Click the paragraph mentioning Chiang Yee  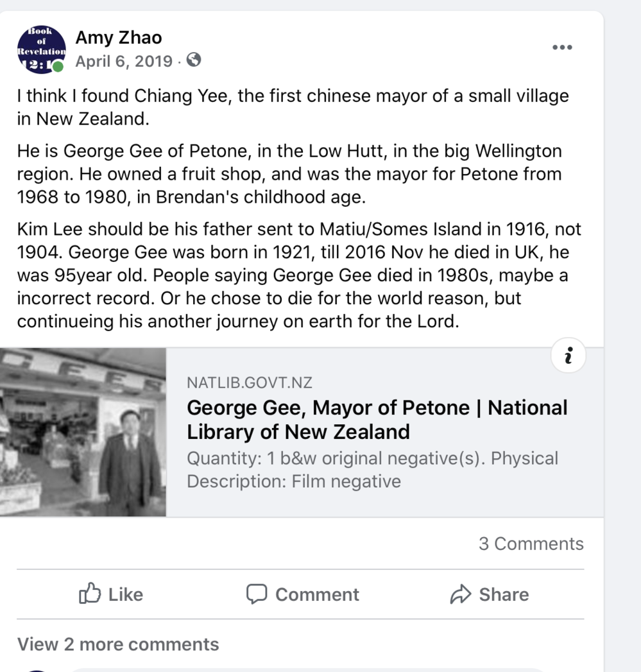[x=293, y=107]
